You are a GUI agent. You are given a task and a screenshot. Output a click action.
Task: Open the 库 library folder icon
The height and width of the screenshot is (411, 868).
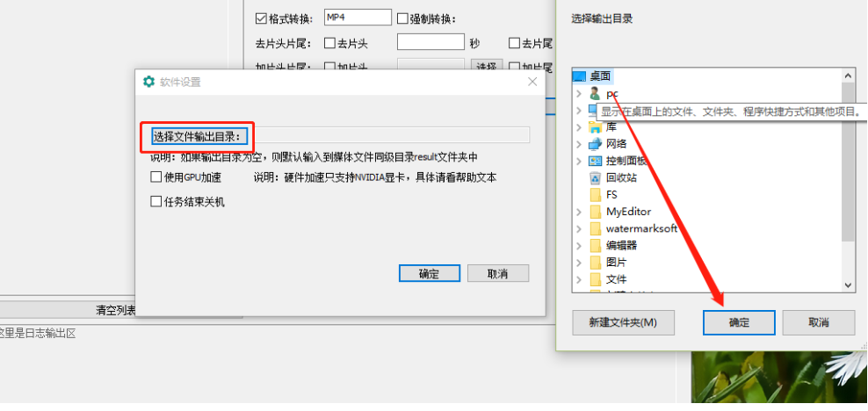click(595, 127)
